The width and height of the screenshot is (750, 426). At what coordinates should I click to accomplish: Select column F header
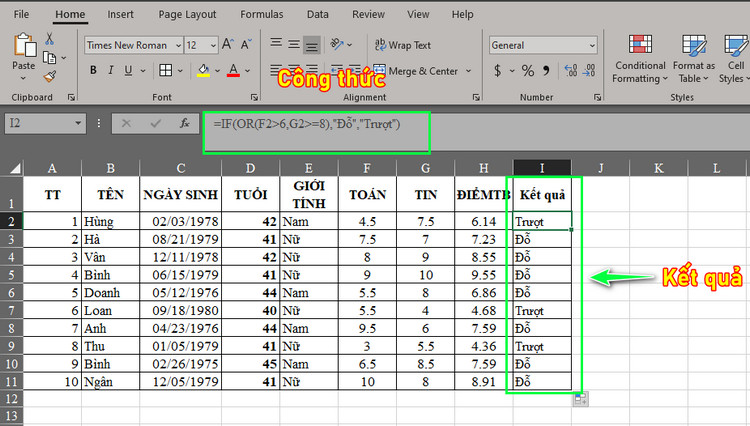coord(367,168)
